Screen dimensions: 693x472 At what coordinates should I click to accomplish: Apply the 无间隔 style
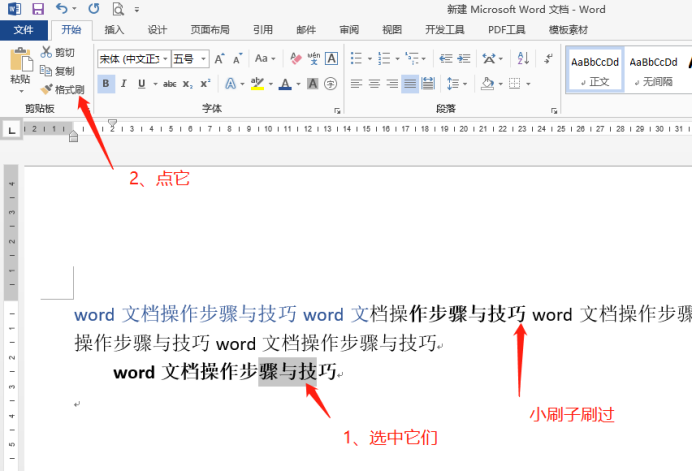click(653, 70)
